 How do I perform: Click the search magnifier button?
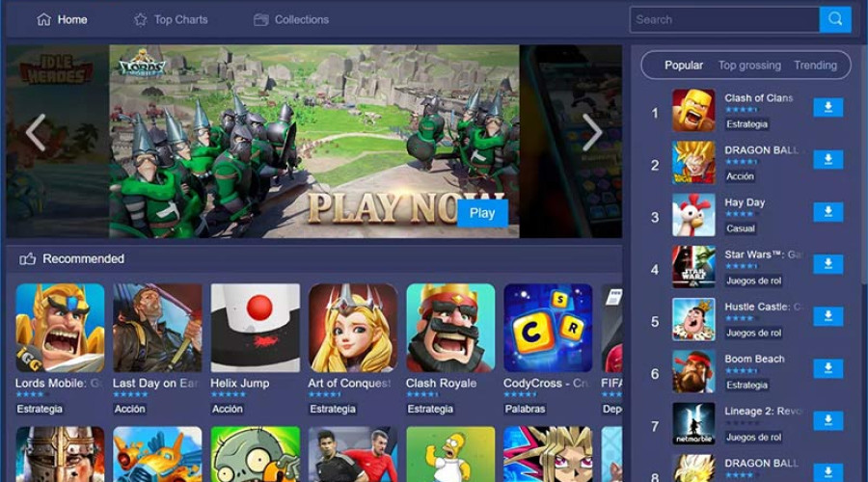pos(835,19)
